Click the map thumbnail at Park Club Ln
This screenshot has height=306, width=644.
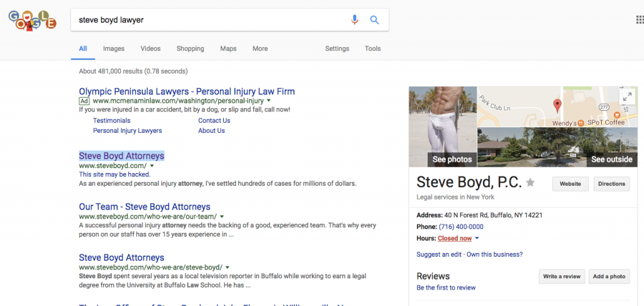[x=557, y=106]
